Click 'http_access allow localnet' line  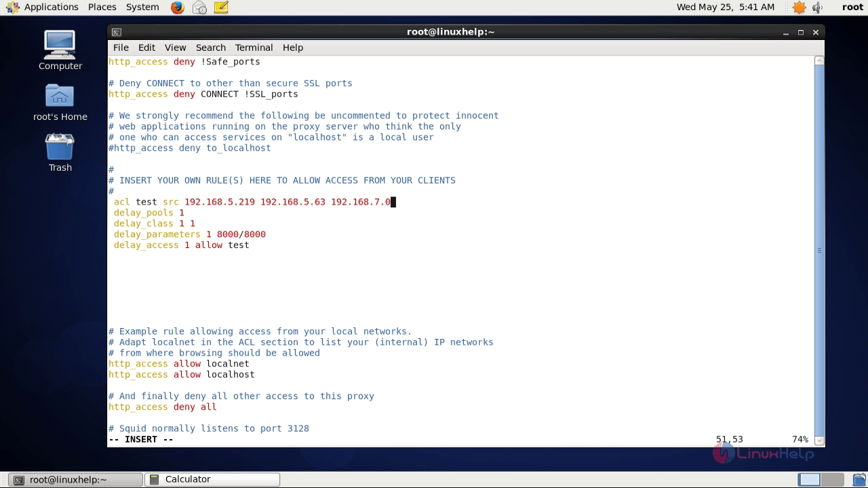pos(178,363)
